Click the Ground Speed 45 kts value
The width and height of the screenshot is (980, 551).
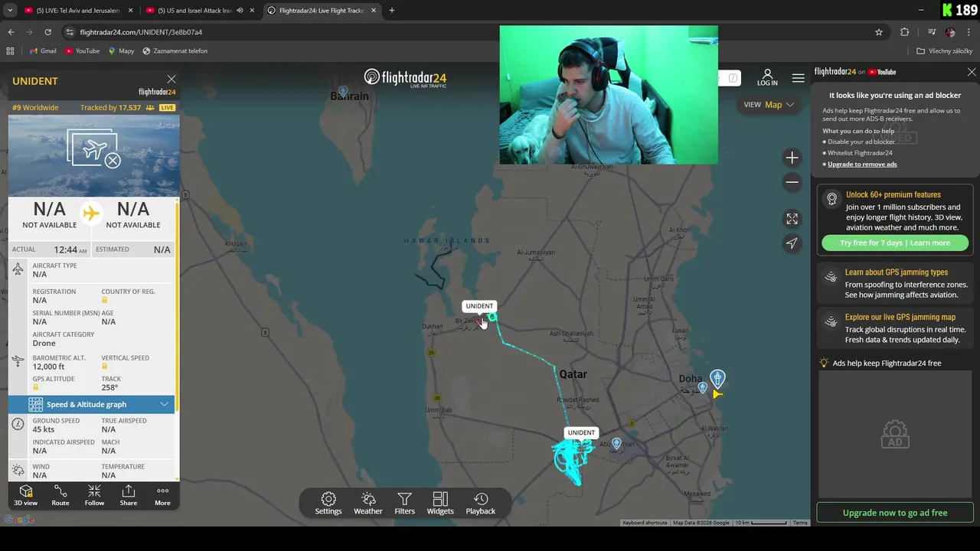pos(44,429)
